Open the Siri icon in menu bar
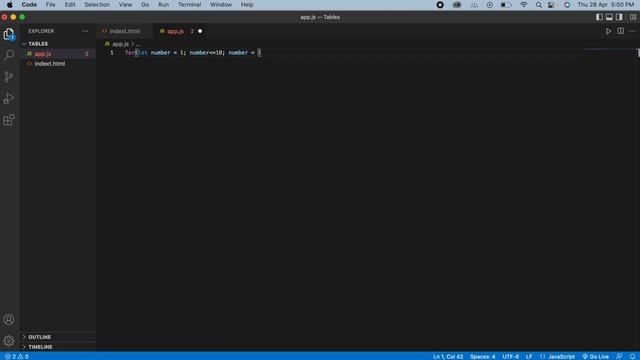The width and height of the screenshot is (640, 360). coord(567,5)
